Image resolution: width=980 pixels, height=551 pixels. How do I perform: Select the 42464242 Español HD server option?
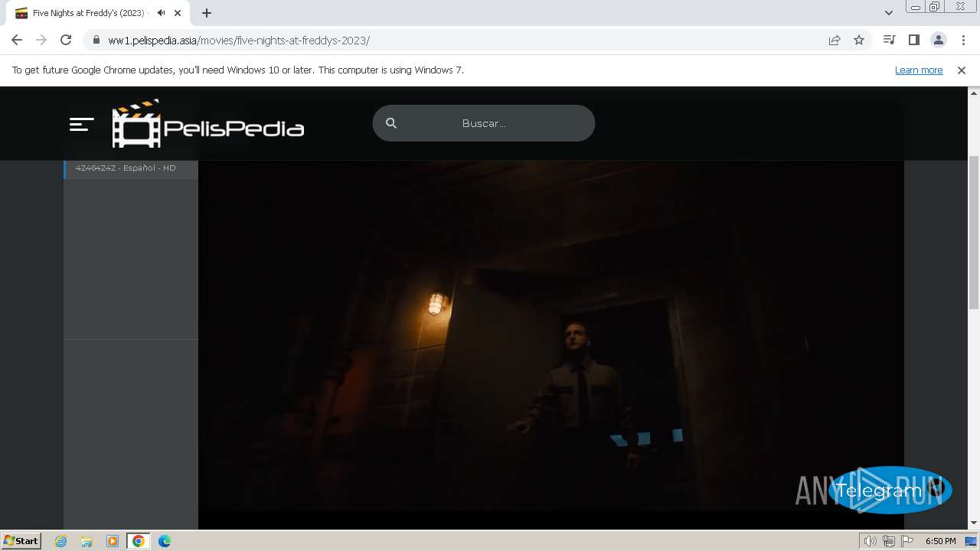(x=131, y=168)
